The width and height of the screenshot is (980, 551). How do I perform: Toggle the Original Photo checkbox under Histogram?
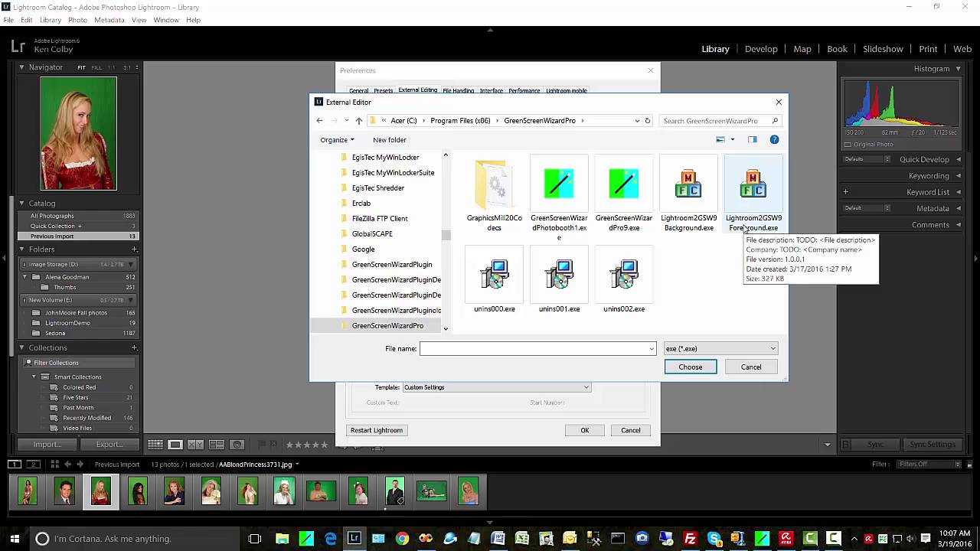[848, 144]
